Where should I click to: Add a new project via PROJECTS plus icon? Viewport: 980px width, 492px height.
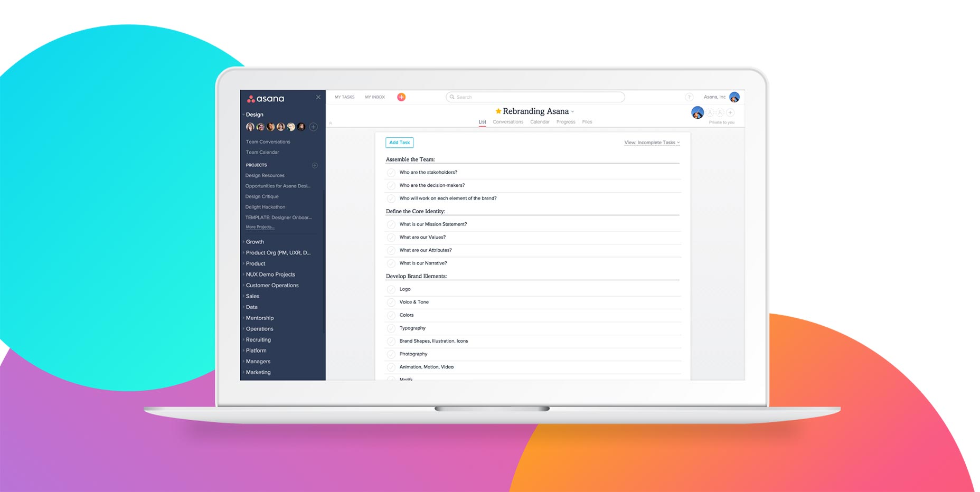tap(315, 165)
